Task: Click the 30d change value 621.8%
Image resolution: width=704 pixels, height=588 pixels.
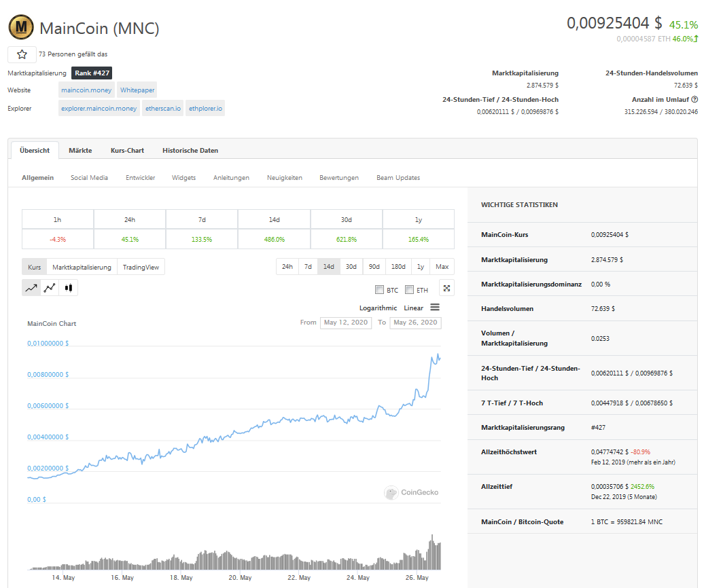Action: [346, 239]
